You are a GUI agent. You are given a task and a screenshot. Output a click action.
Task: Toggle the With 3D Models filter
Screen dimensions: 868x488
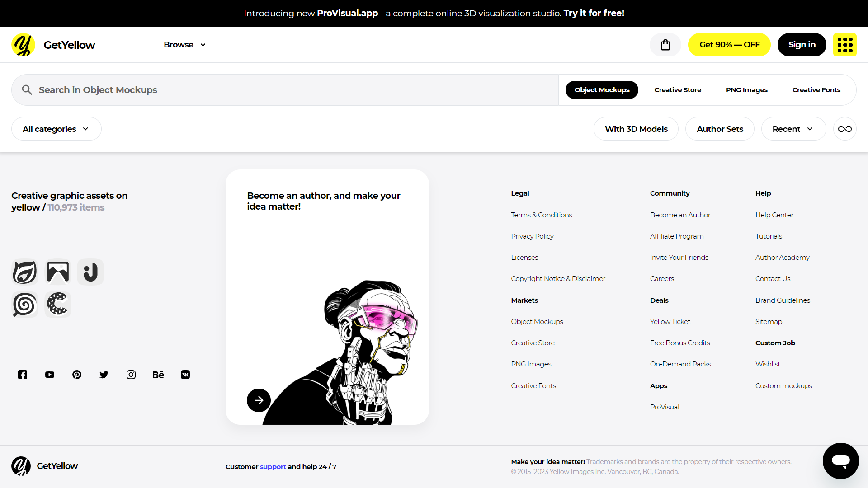pyautogui.click(x=636, y=129)
